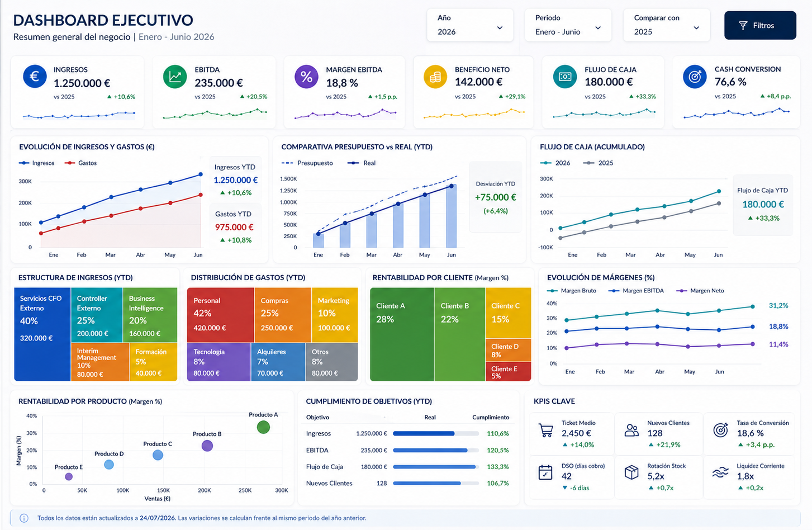Select the Interim Management tile
This screenshot has width=812, height=530.
(100, 362)
